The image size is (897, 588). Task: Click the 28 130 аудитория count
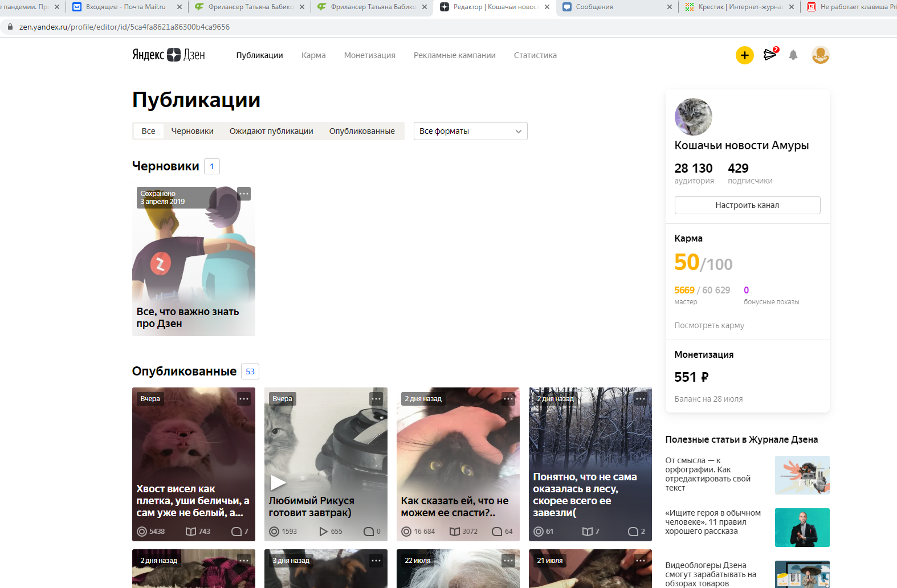(694, 173)
